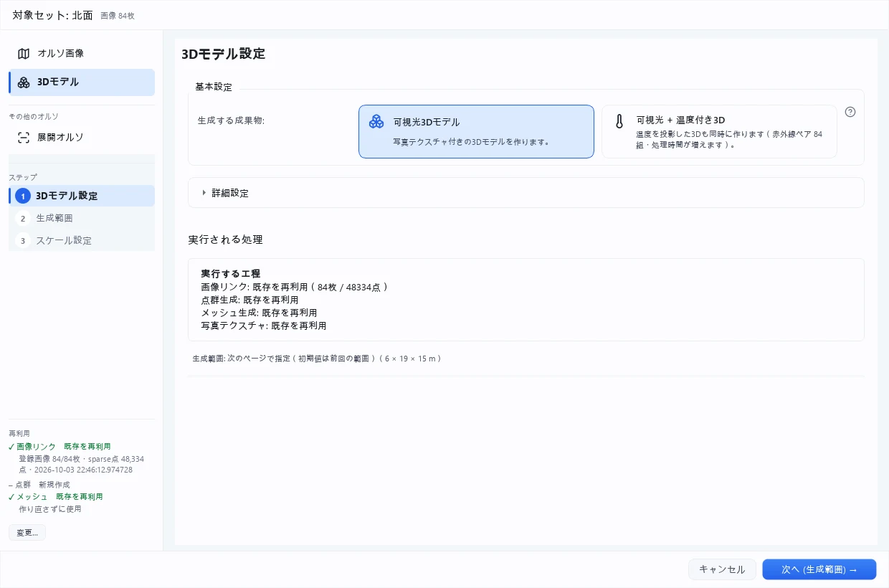
Task: Click the 画像 84枚 count label
Action: tap(118, 16)
